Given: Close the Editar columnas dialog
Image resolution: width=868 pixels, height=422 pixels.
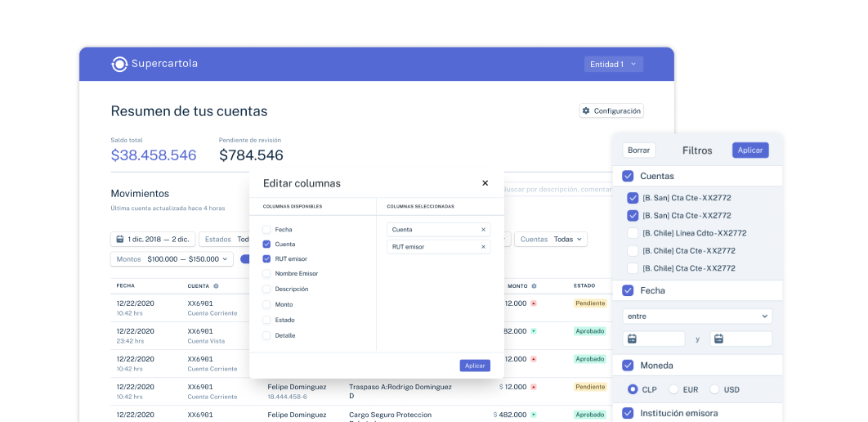Looking at the screenshot, I should click(485, 183).
